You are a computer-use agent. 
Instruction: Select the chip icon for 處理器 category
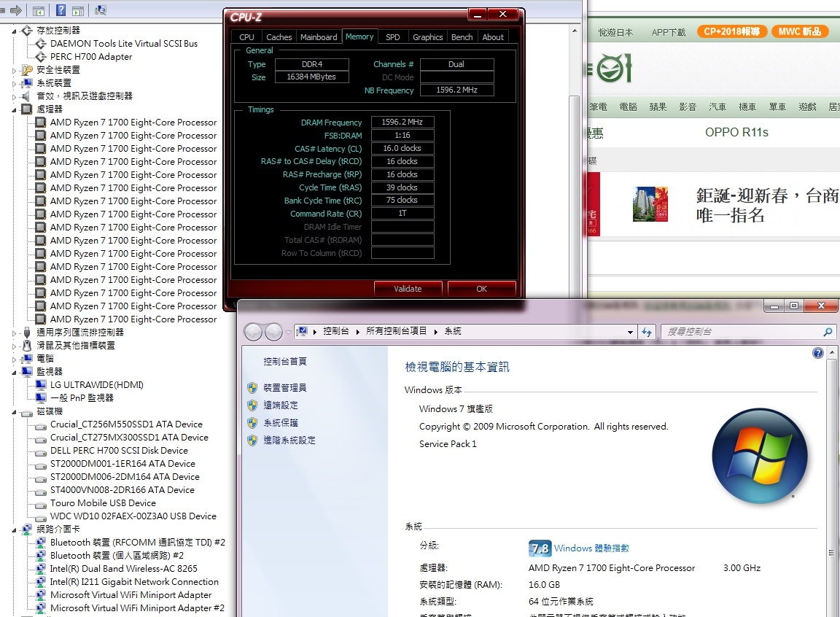(x=27, y=109)
